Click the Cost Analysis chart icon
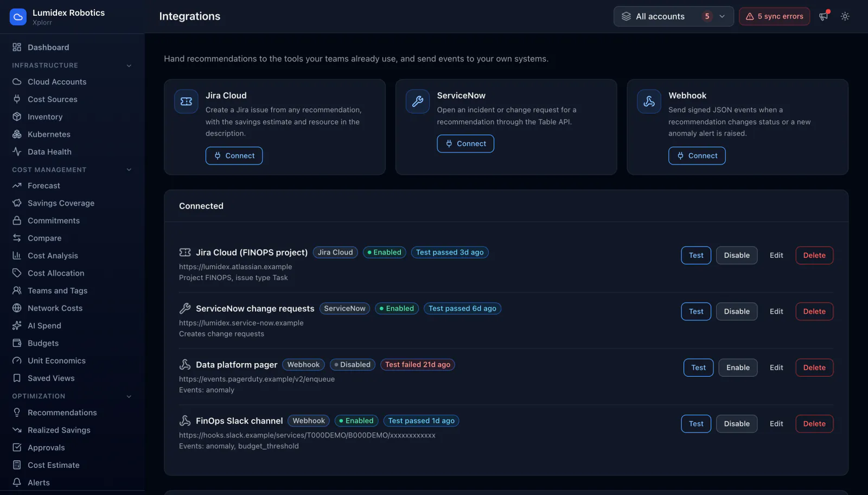The image size is (868, 495). (17, 256)
